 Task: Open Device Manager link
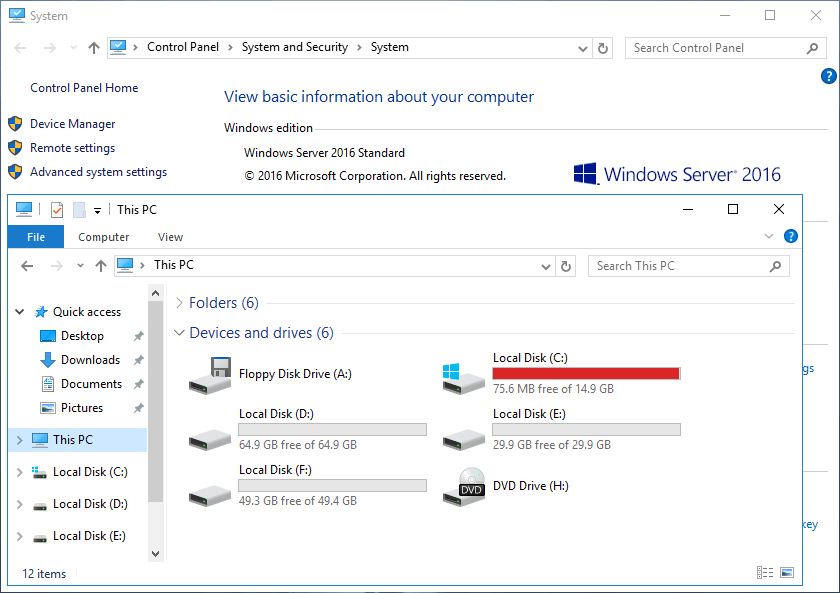(x=72, y=124)
